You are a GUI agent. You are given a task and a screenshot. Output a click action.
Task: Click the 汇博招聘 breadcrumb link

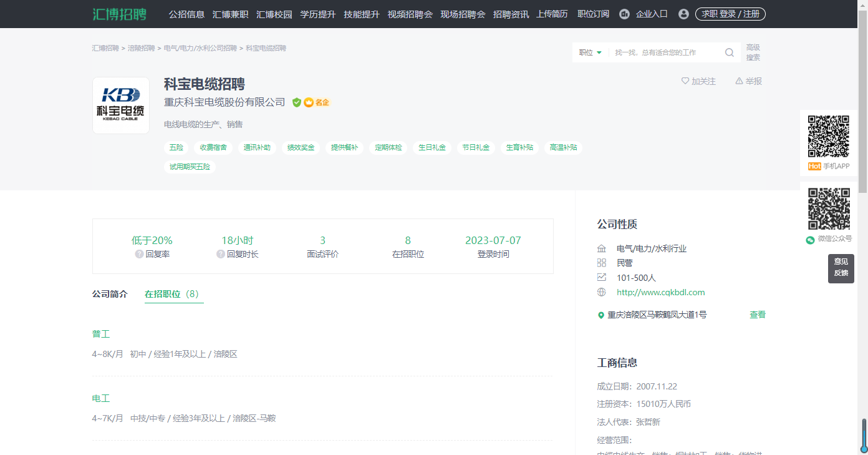click(x=105, y=48)
